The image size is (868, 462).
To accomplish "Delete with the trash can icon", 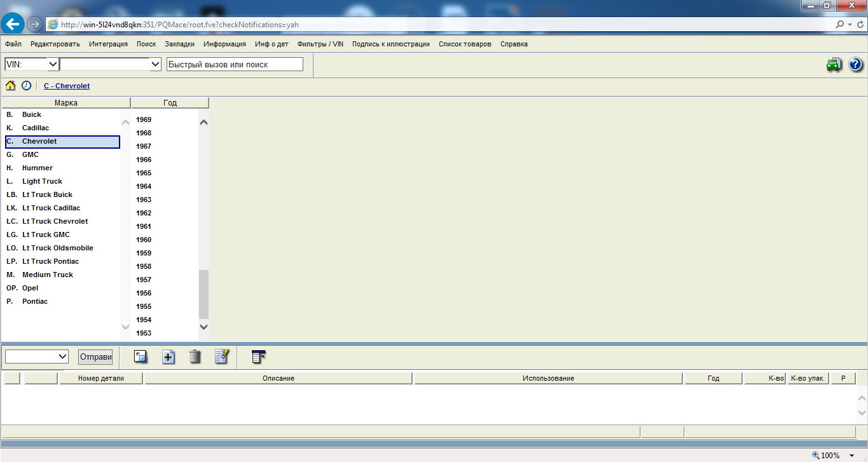I will point(195,357).
